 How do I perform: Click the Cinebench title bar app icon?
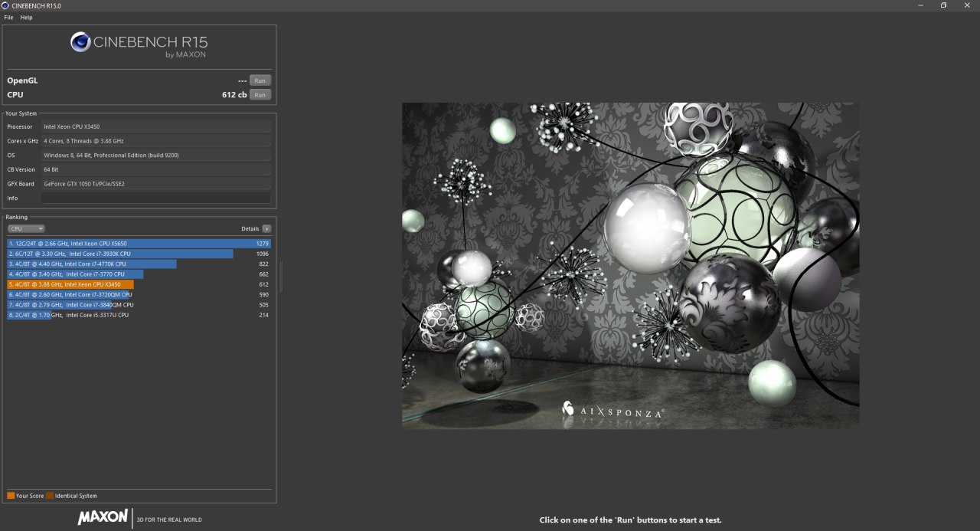(6, 5)
